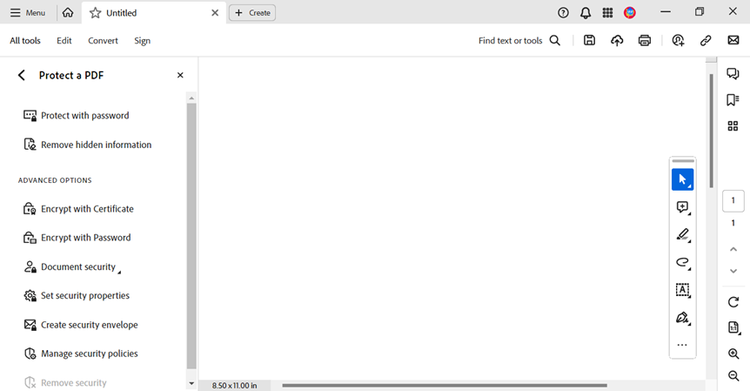Click the 8.50 x 11.00 in page size
The height and width of the screenshot is (391, 750).
(234, 385)
